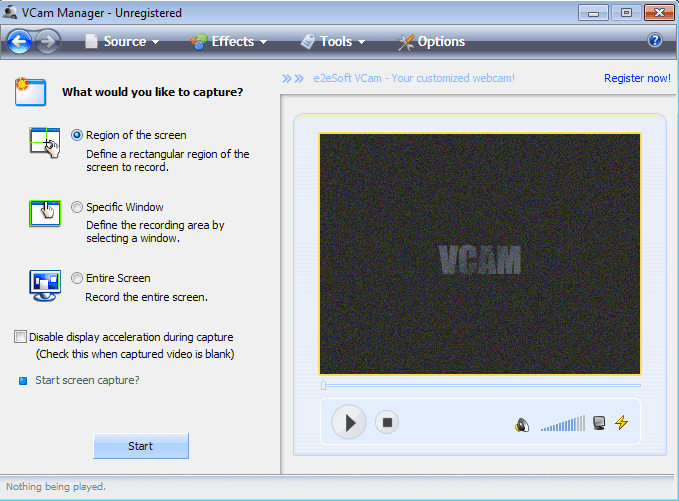Click the yellow lightning bolt icon
679x501 pixels.
click(x=622, y=422)
